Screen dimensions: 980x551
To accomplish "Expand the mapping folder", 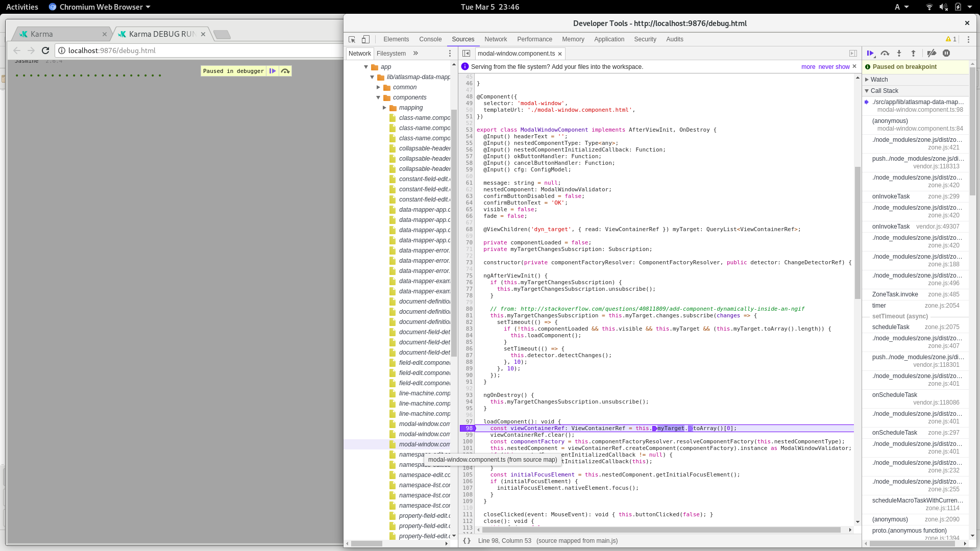I will [x=384, y=108].
